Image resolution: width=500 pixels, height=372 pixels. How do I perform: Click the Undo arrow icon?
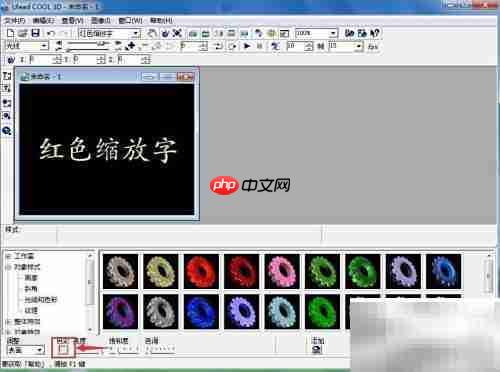(x=51, y=33)
